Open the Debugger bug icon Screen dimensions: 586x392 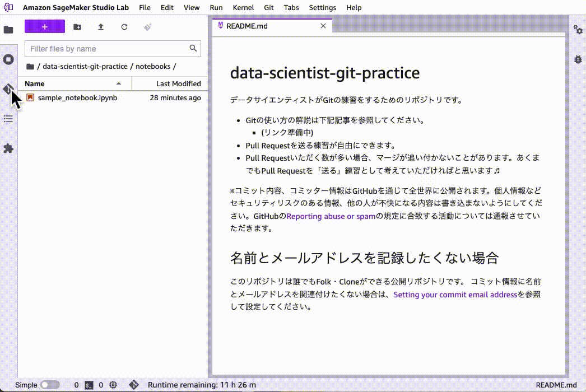tap(578, 59)
